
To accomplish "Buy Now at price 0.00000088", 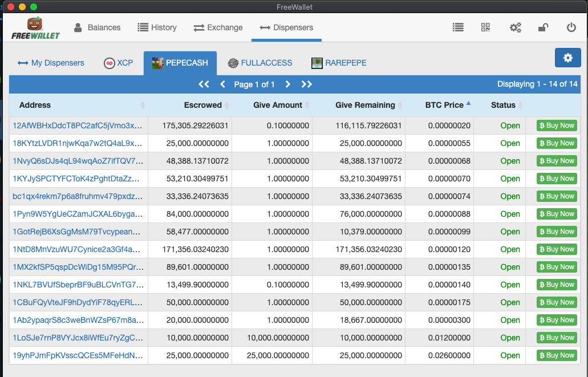I will click(557, 214).
